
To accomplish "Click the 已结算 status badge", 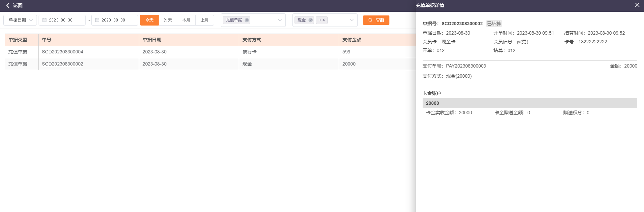I will (494, 24).
